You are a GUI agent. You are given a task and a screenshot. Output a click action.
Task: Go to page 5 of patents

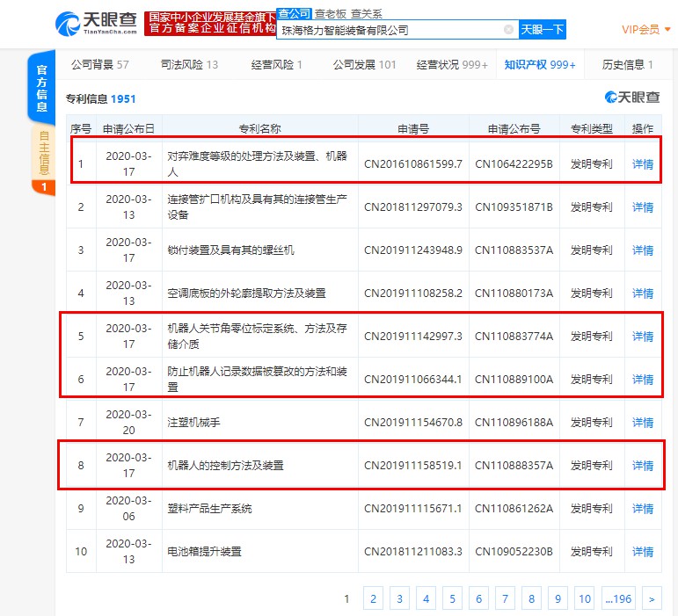click(x=452, y=598)
